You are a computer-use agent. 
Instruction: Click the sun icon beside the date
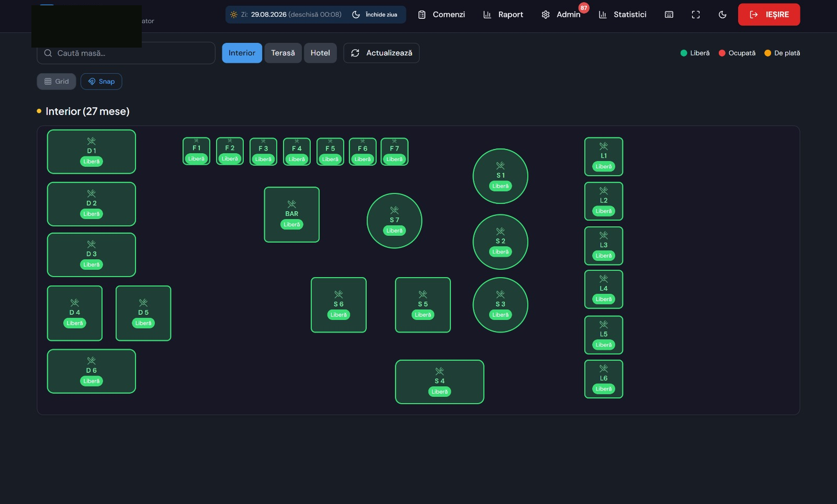coord(234,15)
